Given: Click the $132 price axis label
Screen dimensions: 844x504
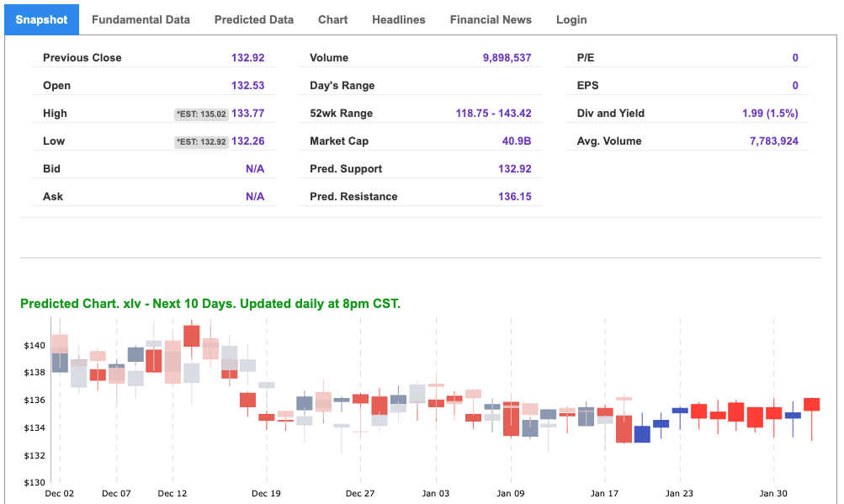Looking at the screenshot, I should click(35, 455).
